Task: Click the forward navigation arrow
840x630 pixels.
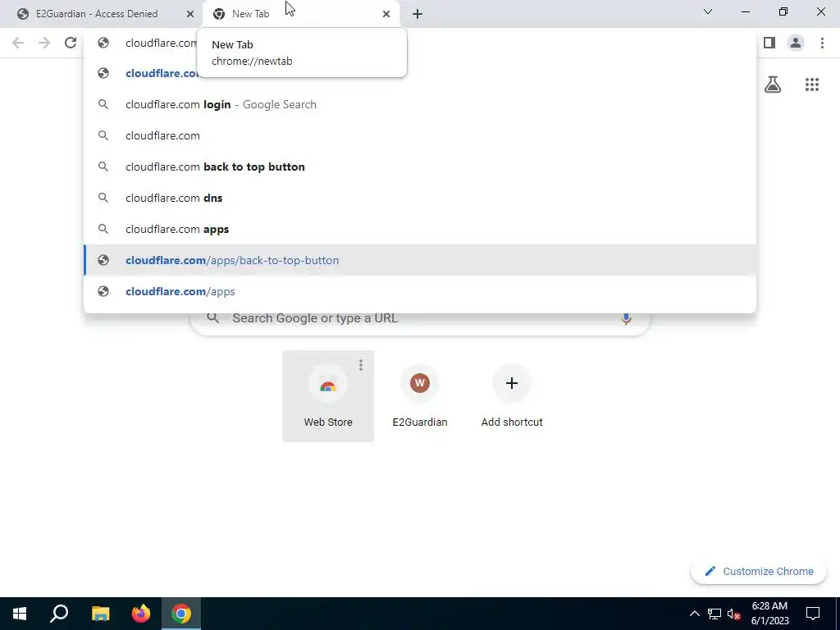Action: point(44,43)
